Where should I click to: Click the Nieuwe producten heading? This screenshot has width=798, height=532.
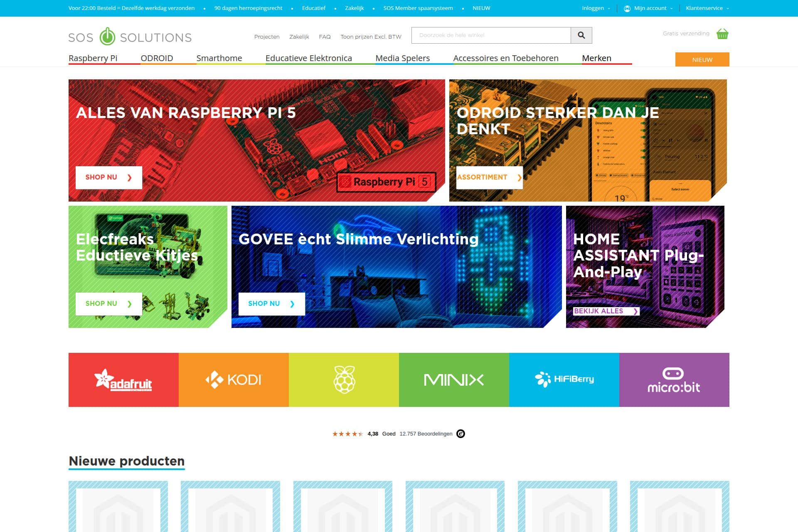click(x=127, y=461)
